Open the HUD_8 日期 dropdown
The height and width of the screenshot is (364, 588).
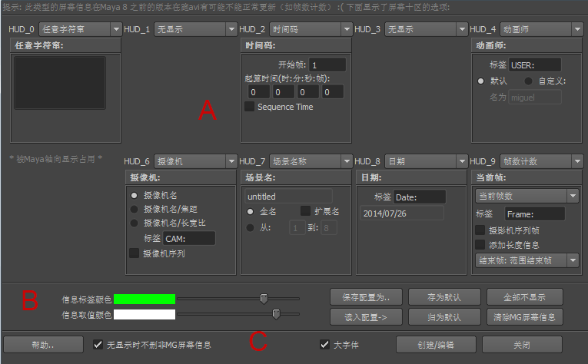[x=426, y=161]
